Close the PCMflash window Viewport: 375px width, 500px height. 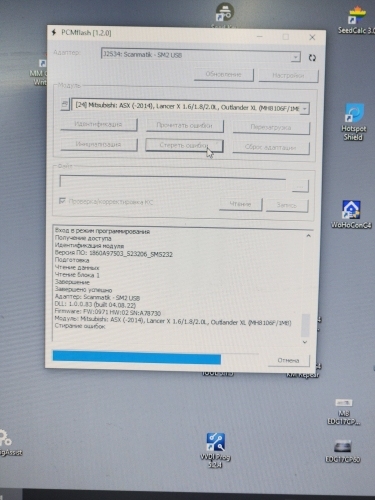pyautogui.click(x=312, y=37)
